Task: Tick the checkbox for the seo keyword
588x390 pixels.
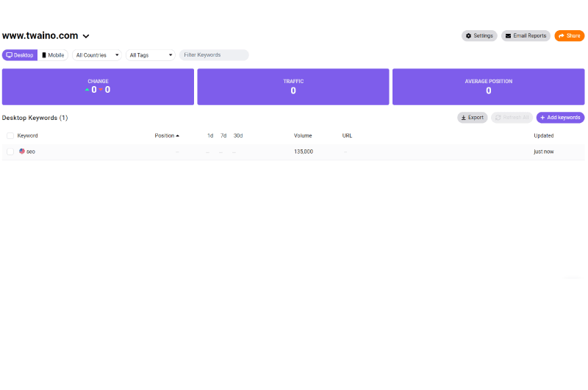Action: coord(10,152)
